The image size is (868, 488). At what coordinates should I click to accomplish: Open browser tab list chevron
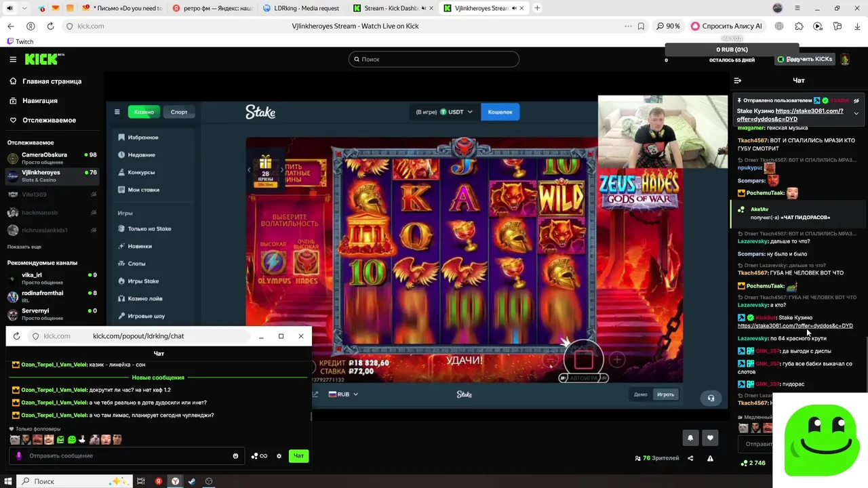point(25,8)
